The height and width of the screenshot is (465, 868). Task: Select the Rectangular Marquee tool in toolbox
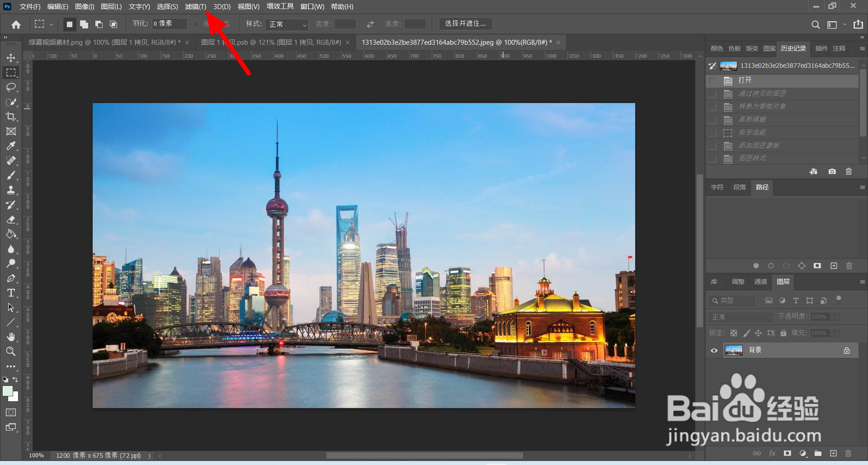(11, 73)
